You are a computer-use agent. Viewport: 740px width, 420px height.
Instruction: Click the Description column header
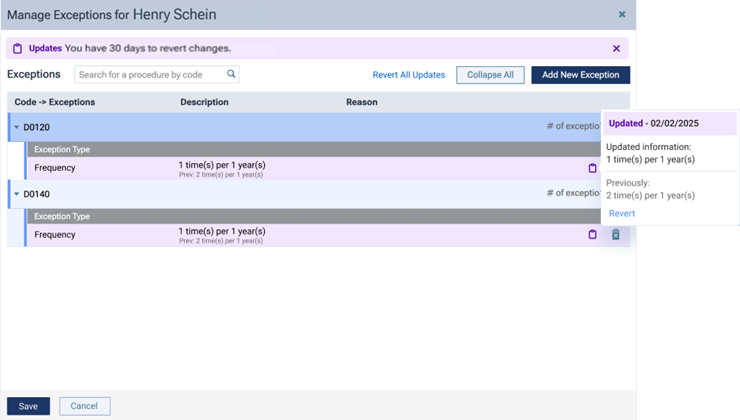(204, 102)
